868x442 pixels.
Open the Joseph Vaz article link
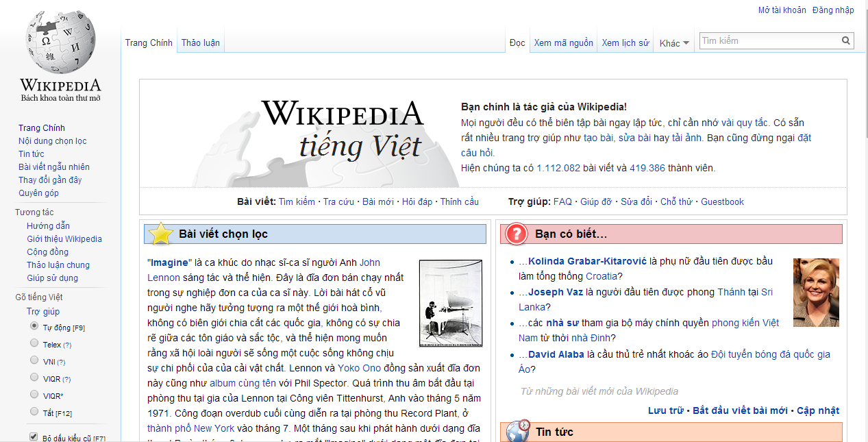556,292
